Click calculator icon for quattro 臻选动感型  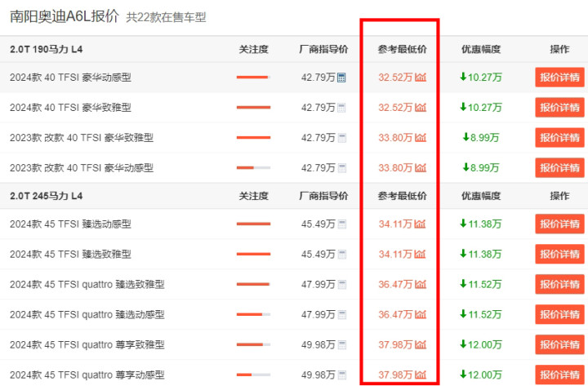(341, 315)
